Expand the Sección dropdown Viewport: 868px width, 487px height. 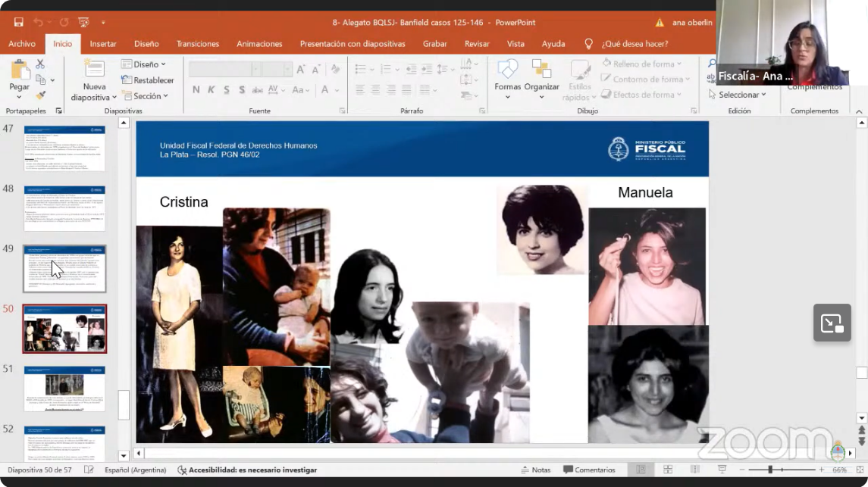point(147,96)
